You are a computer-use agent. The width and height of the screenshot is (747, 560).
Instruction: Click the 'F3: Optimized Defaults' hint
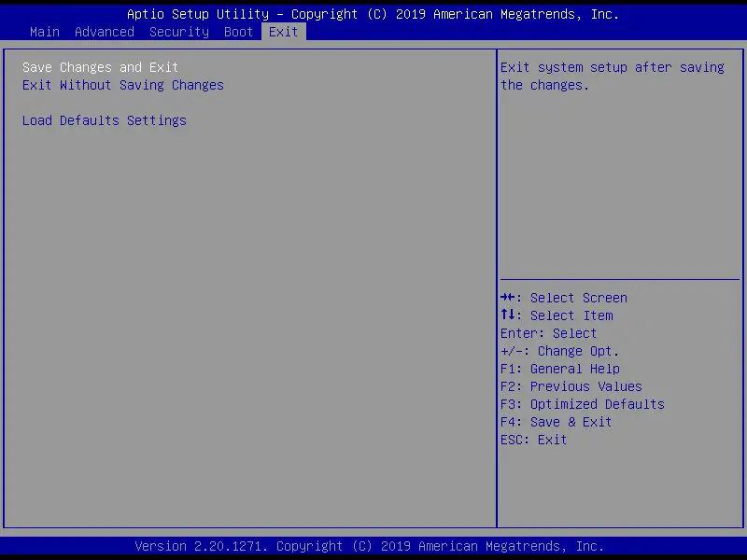pos(582,404)
